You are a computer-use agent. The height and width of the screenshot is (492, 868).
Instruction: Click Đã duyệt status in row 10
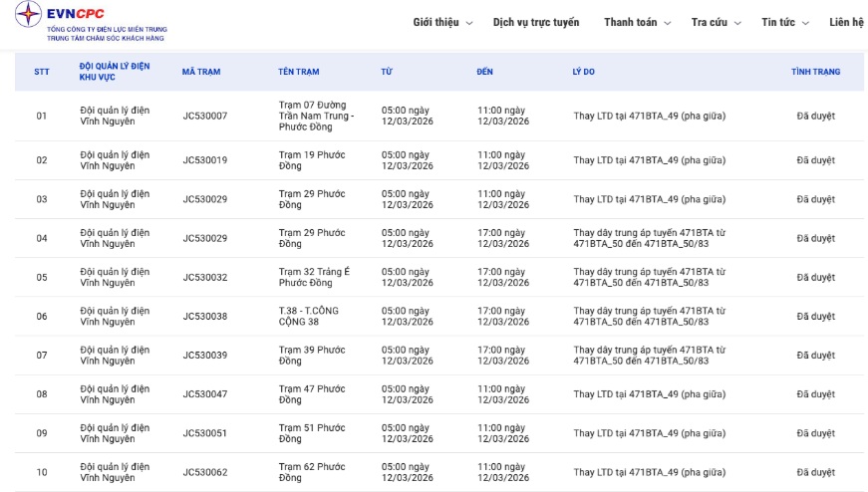click(815, 472)
